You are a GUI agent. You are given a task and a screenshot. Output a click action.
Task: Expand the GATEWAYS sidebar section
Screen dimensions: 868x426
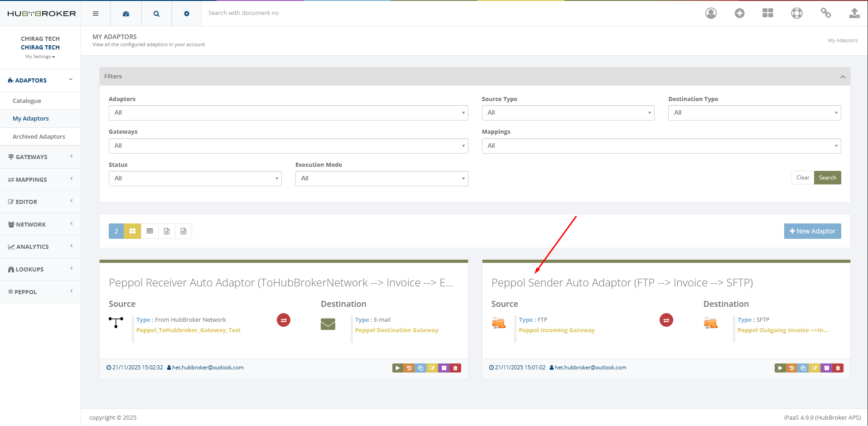(x=40, y=157)
